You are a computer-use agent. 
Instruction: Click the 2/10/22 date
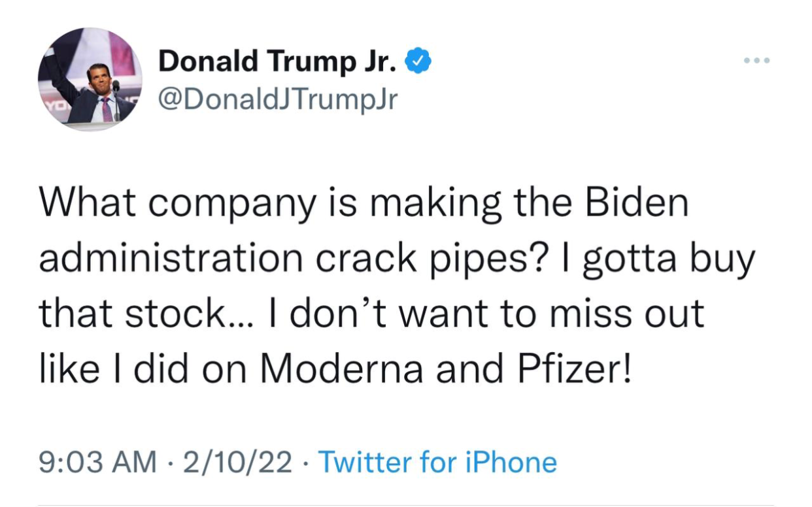coord(237,463)
